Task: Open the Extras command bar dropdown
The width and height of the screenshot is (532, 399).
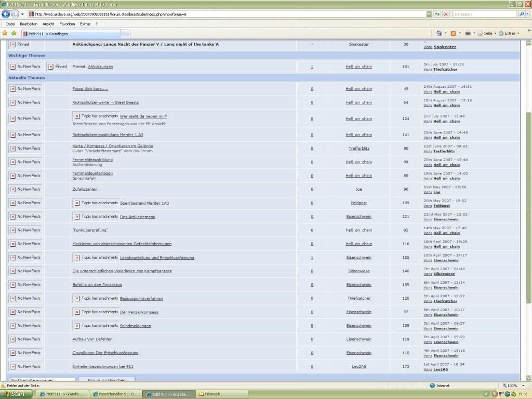Action: click(510, 33)
